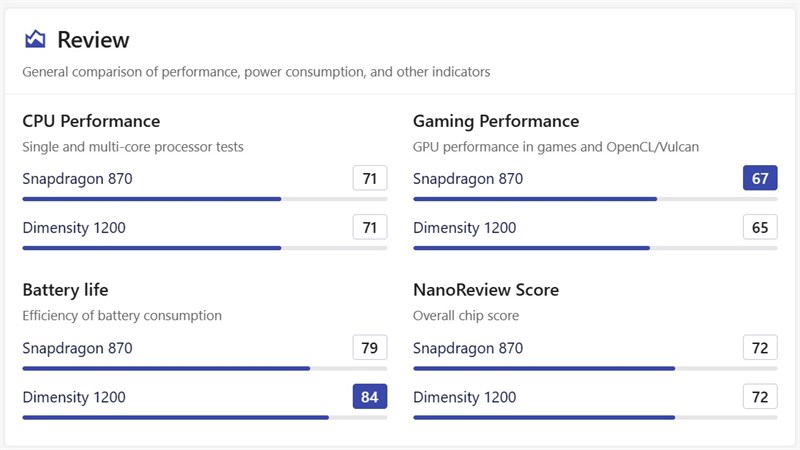Select the Battery life section title
800x450 pixels.
click(65, 290)
